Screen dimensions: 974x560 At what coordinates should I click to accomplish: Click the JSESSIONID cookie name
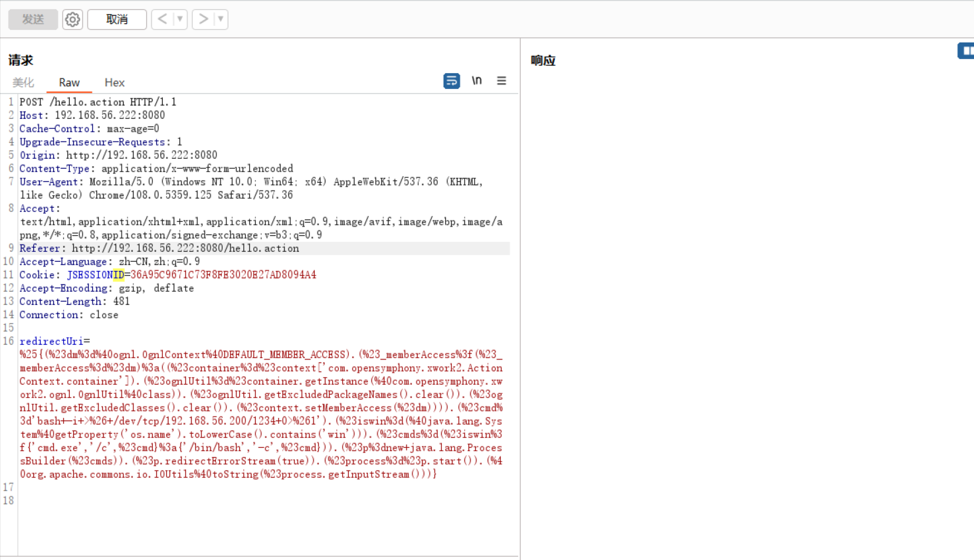tap(95, 274)
